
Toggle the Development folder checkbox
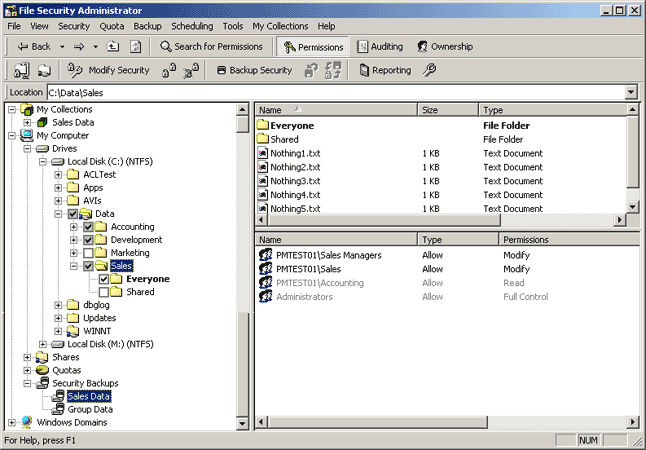point(88,240)
